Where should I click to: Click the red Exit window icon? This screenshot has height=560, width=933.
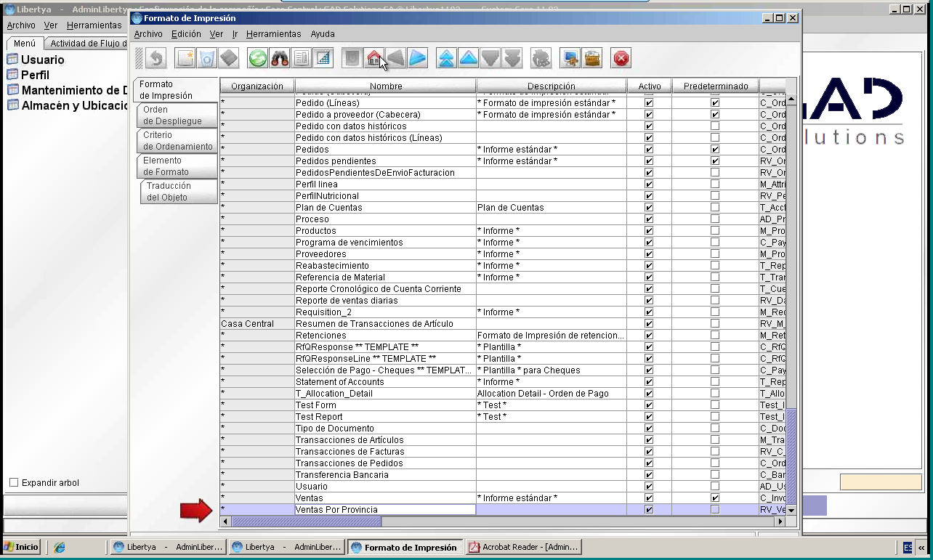coord(621,58)
